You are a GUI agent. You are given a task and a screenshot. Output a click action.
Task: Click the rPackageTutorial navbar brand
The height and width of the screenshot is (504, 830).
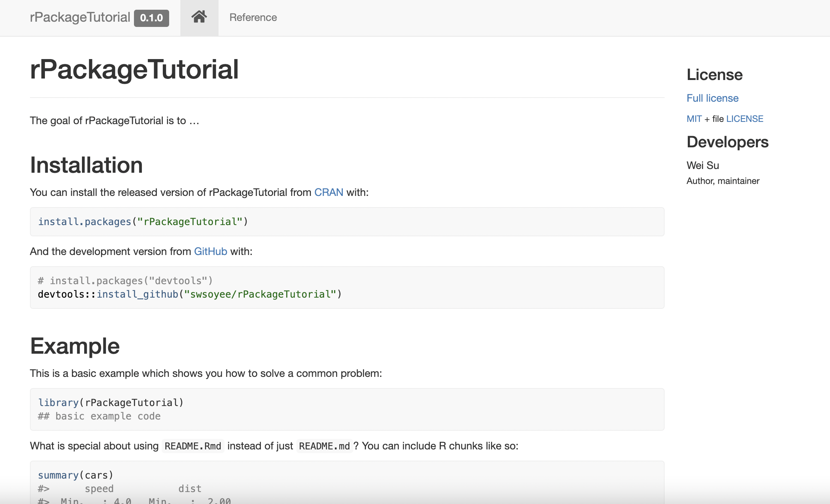(x=80, y=18)
